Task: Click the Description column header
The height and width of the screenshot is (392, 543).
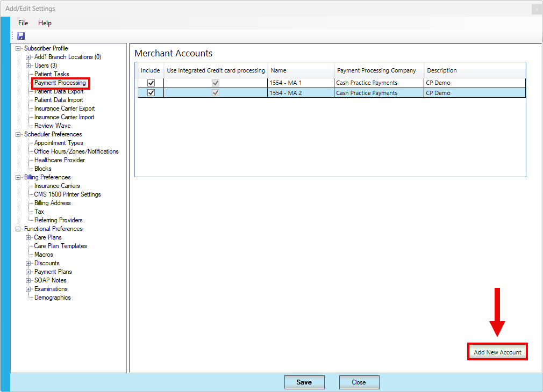Action: pyautogui.click(x=475, y=70)
